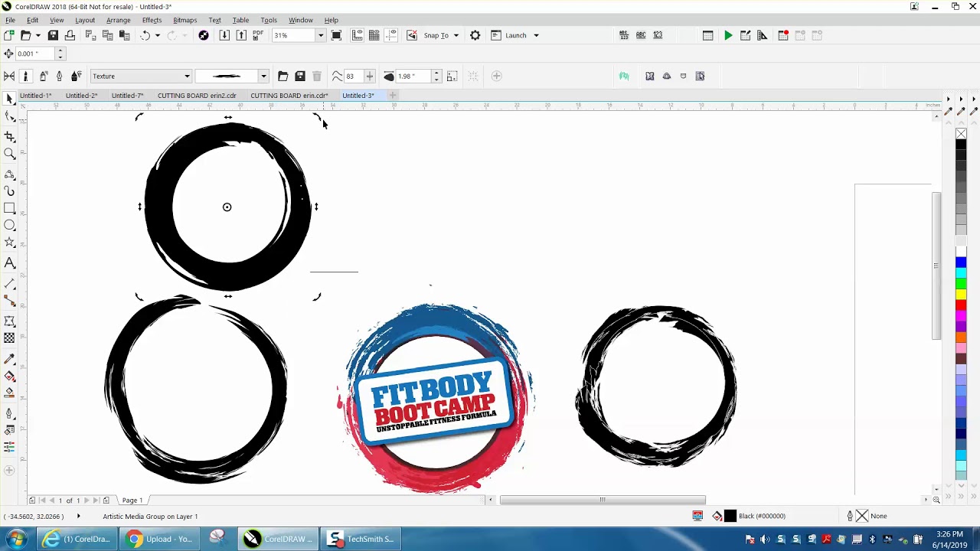Image resolution: width=980 pixels, height=551 pixels.
Task: Open dropdown arrow next to Open folder
Action: [38, 35]
